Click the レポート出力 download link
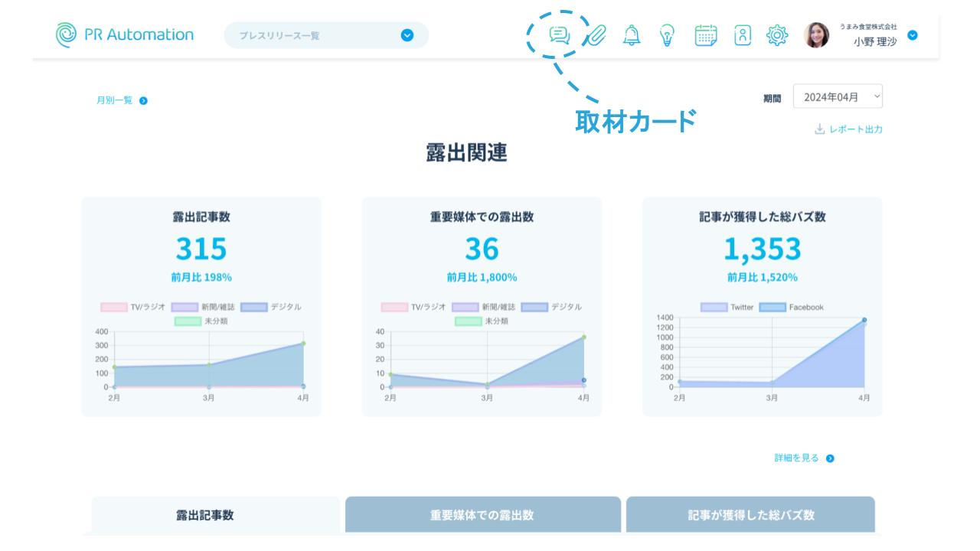 (849, 129)
